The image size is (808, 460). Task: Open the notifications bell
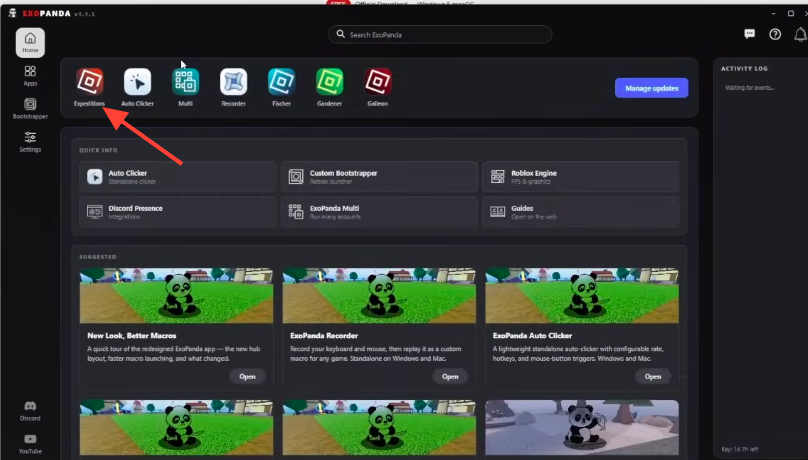(x=800, y=35)
